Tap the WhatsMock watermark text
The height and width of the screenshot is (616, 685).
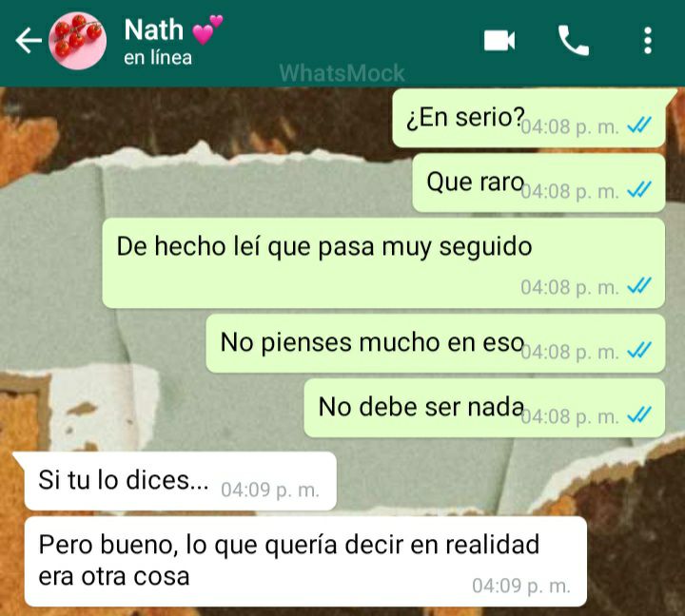[342, 73]
